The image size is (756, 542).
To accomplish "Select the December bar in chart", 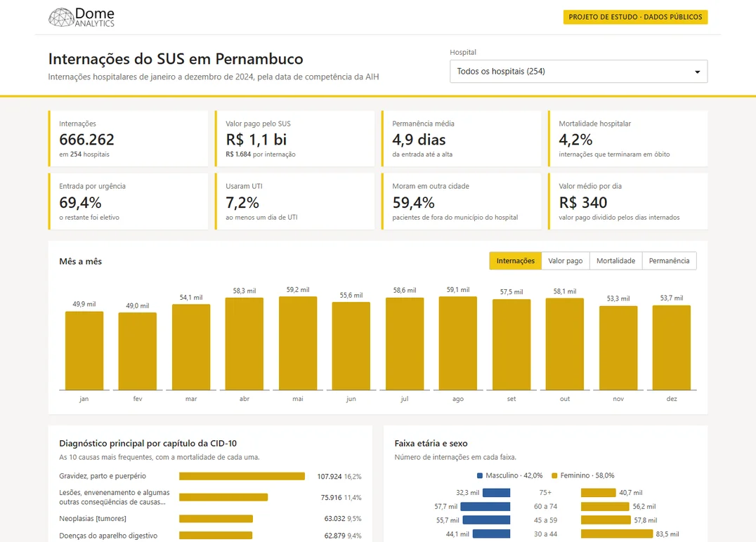I will click(672, 348).
